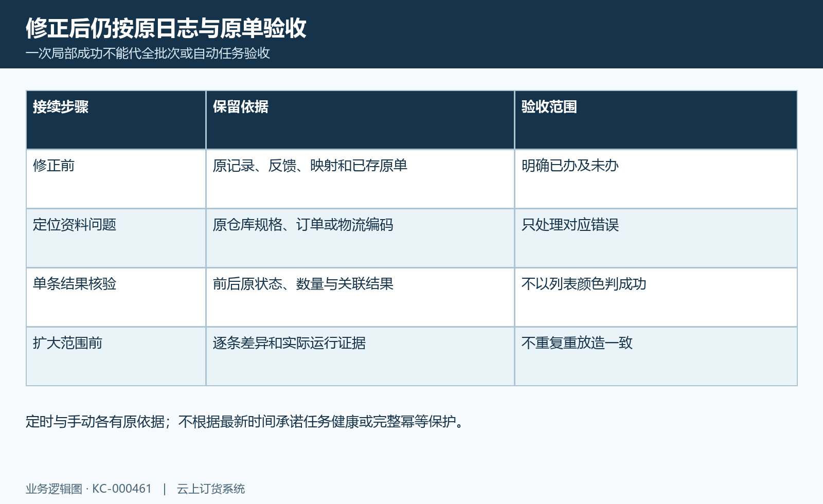This screenshot has width=823, height=504.
Task: Select the 验收范围 column header
Action: (x=656, y=120)
